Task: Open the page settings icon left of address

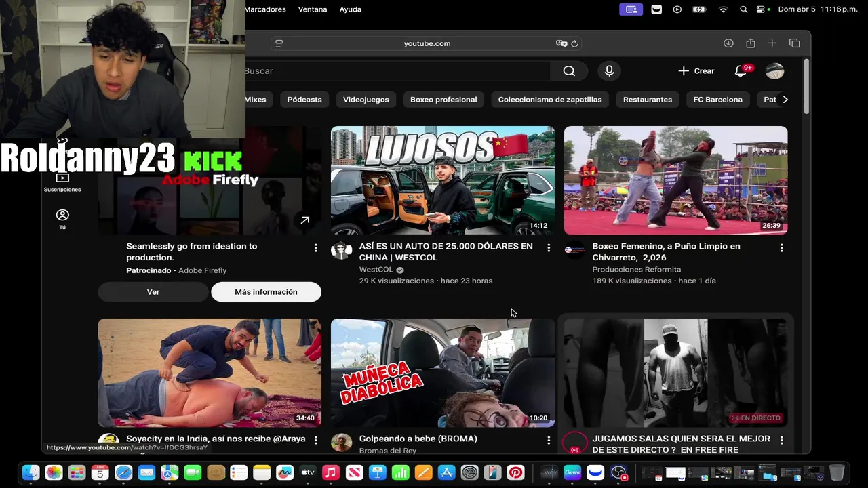Action: click(279, 43)
